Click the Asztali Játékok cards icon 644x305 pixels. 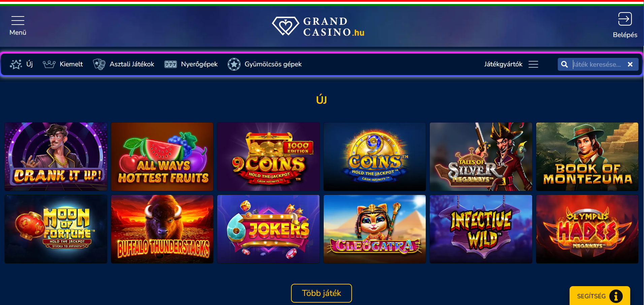pyautogui.click(x=99, y=64)
